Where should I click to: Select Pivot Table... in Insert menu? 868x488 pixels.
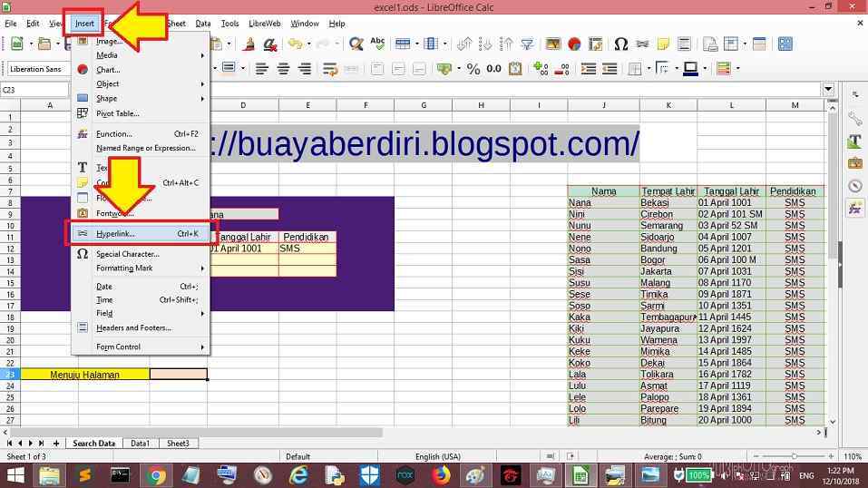pyautogui.click(x=141, y=113)
